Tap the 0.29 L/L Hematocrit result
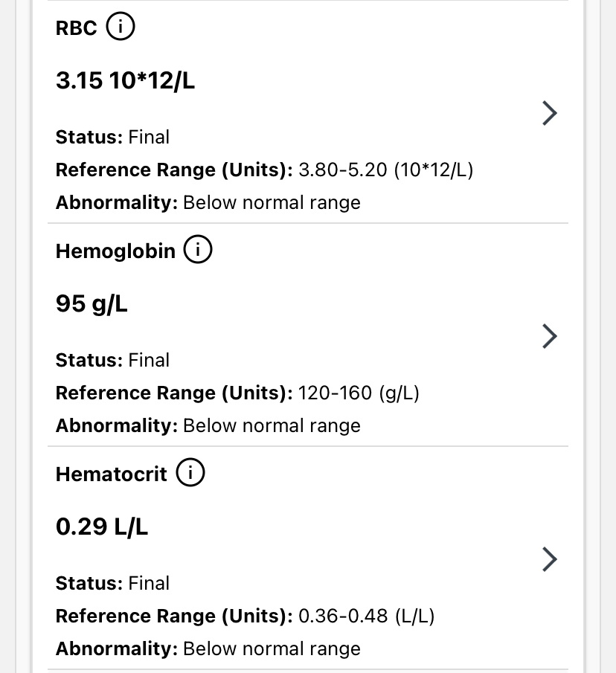The height and width of the screenshot is (673, 616). (x=102, y=527)
